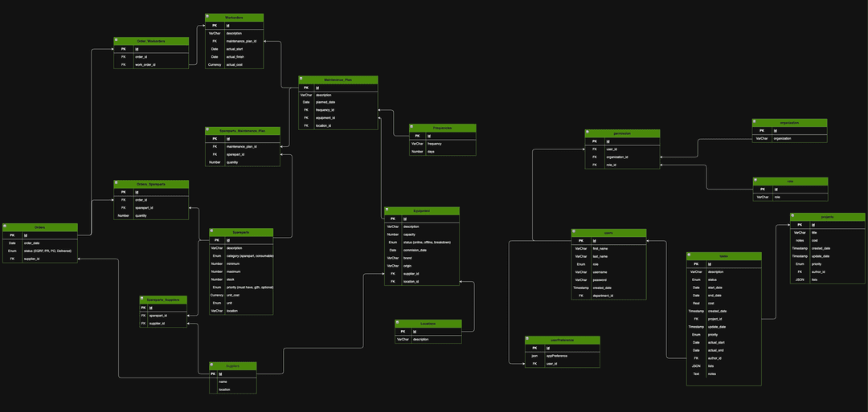
Task: Click the Orders_Spareparts table header
Action: coord(151,184)
